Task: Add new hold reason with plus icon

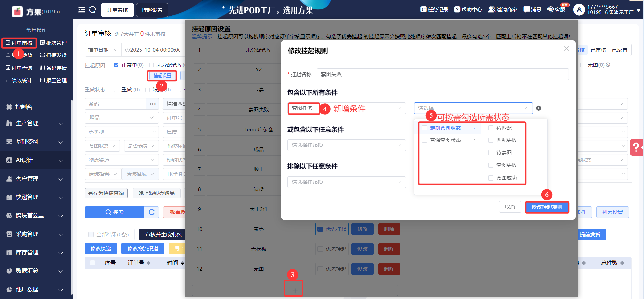Action: (x=295, y=291)
